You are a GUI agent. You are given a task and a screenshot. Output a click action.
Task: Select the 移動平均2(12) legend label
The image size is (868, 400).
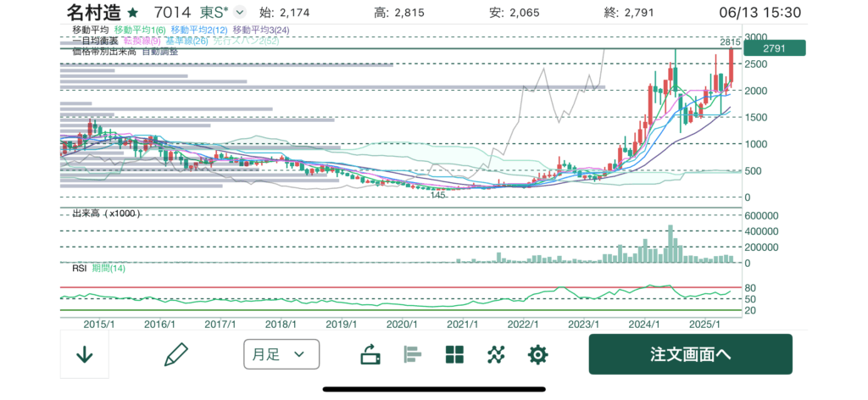point(199,30)
